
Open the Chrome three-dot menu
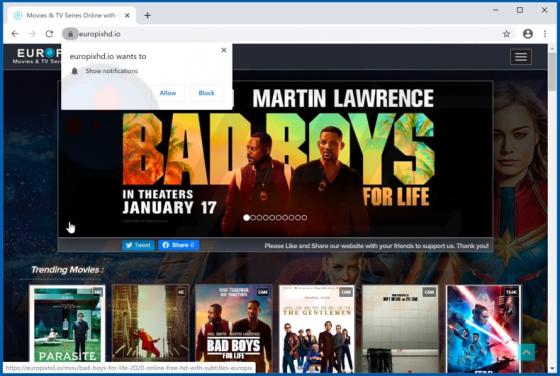coord(545,34)
